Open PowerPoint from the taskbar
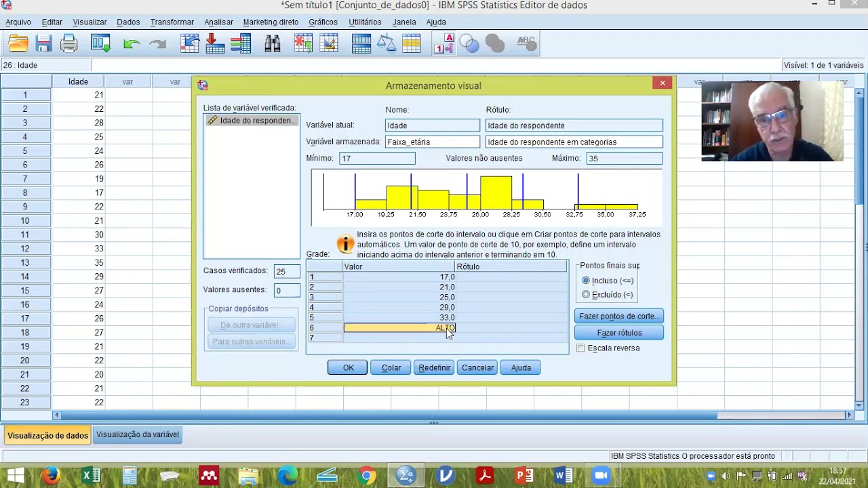 pos(524,476)
